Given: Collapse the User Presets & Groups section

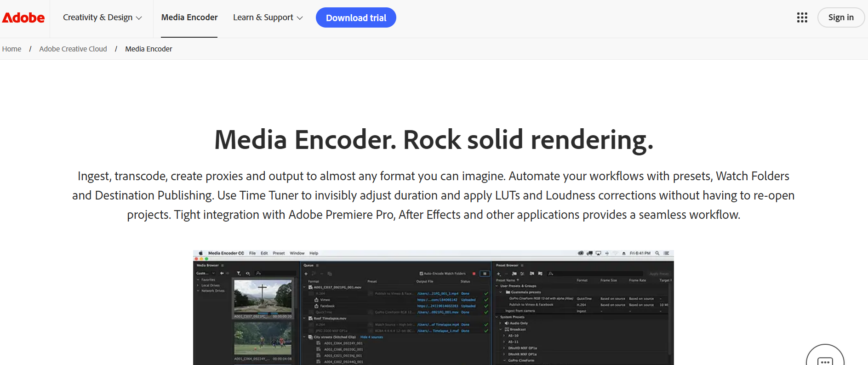Looking at the screenshot, I should 497,285.
